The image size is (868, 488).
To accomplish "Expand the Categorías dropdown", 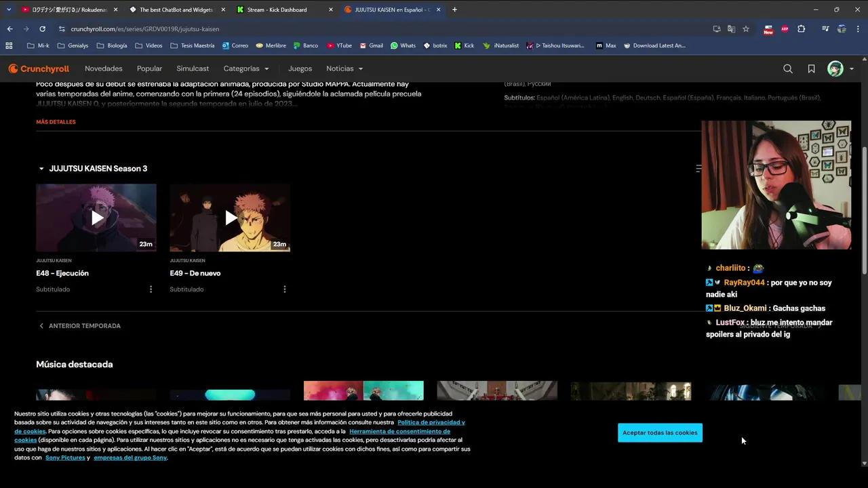I will pos(246,68).
